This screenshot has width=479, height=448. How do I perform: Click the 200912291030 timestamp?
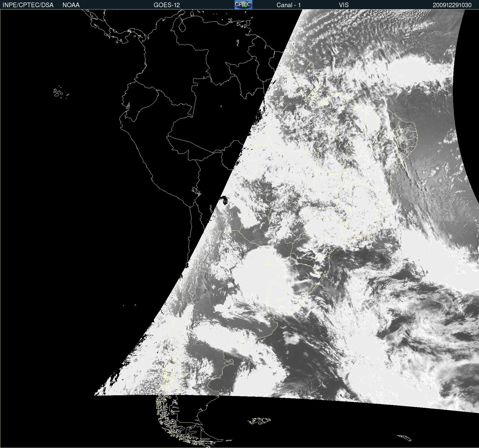coord(452,5)
